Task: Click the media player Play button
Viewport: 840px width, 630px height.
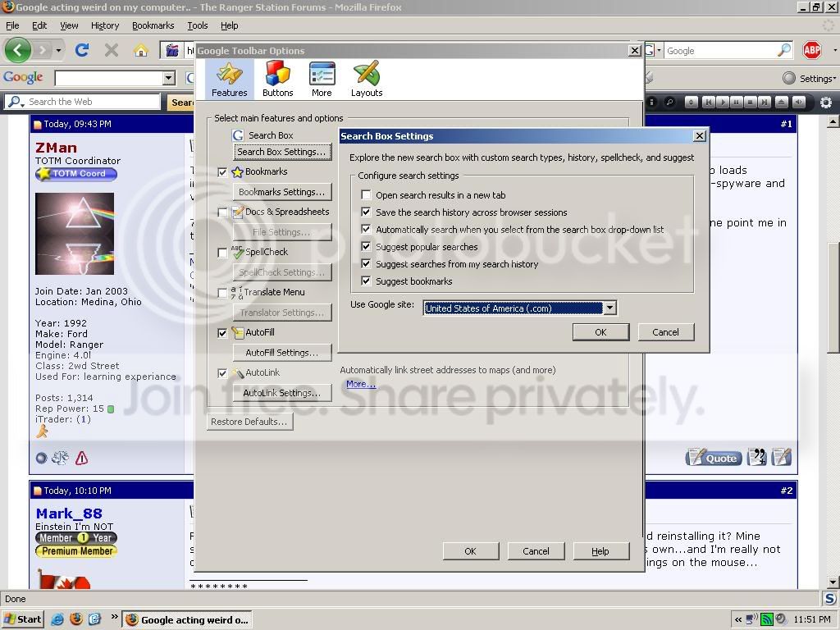Action: click(723, 102)
